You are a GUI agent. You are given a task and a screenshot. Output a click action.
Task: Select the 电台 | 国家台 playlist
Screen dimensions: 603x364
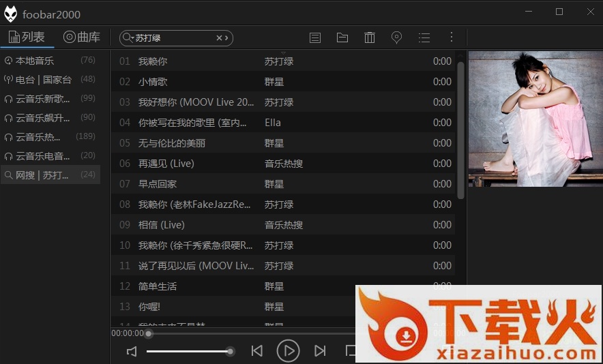(50, 80)
